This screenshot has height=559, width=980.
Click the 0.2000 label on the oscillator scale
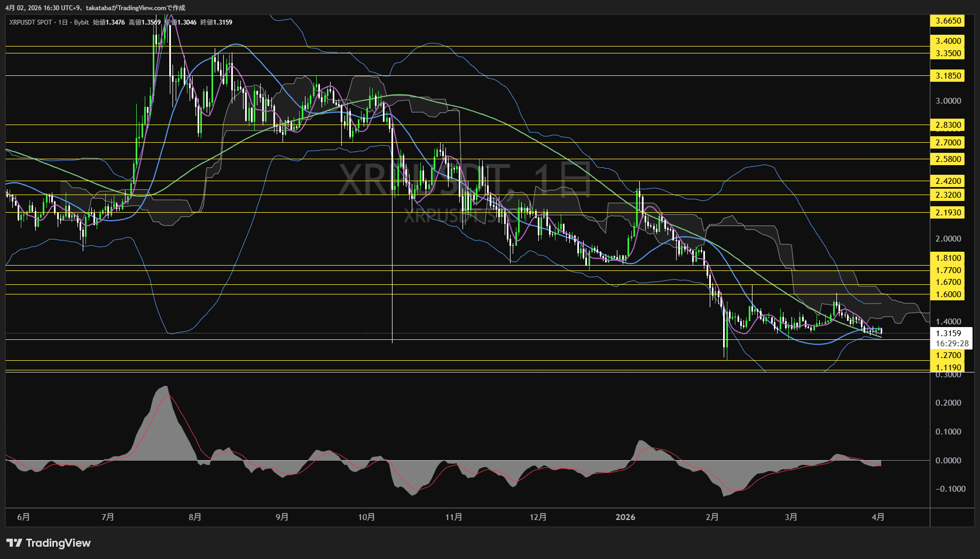(948, 403)
